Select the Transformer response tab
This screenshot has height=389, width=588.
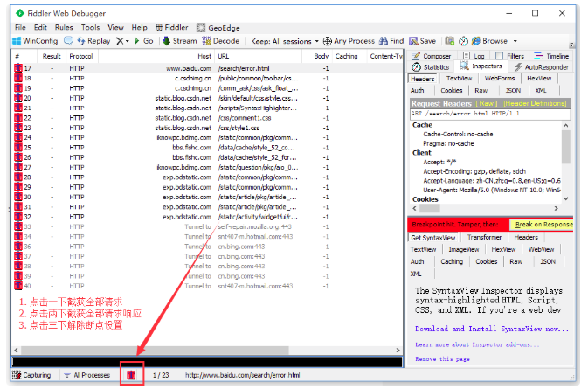(484, 237)
